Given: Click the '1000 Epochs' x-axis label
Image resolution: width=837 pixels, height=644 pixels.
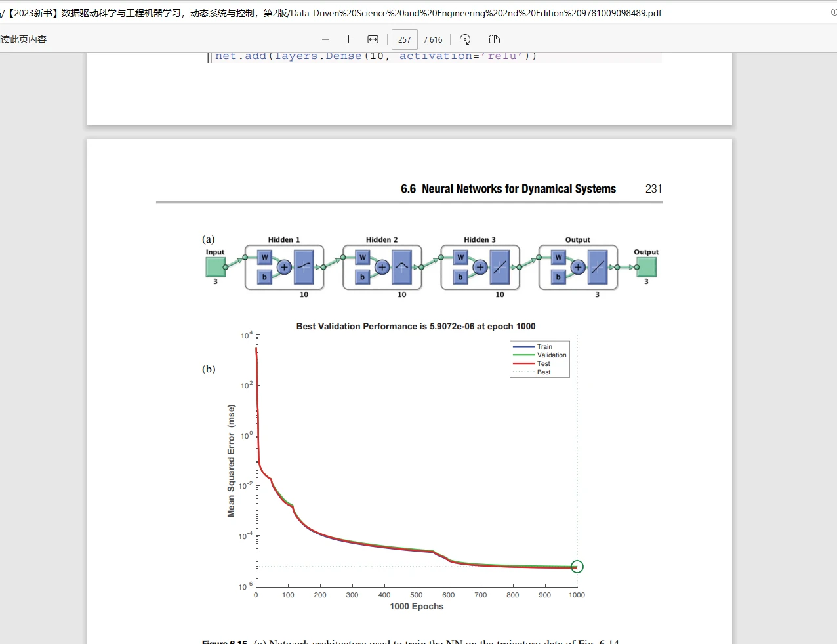Looking at the screenshot, I should 417,607.
